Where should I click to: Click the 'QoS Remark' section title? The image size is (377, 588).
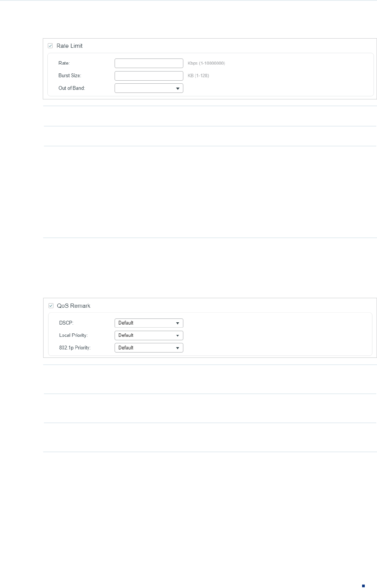pos(74,306)
